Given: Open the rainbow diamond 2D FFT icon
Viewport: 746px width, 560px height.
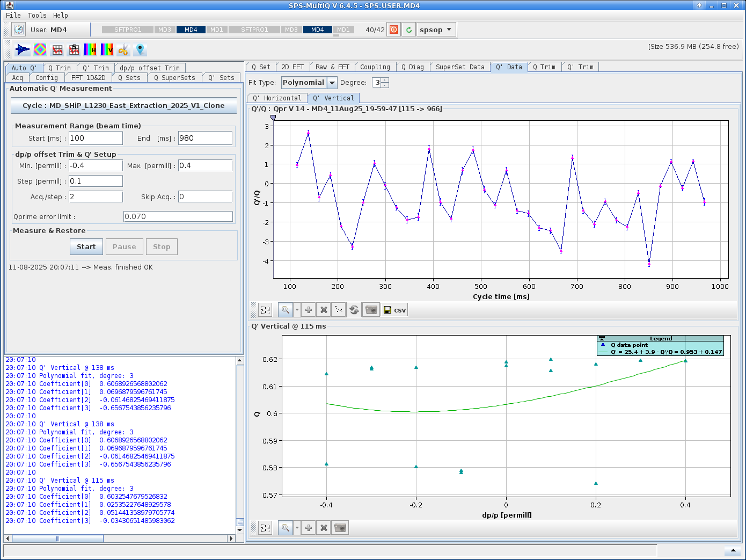Looking at the screenshot, I should (40, 49).
